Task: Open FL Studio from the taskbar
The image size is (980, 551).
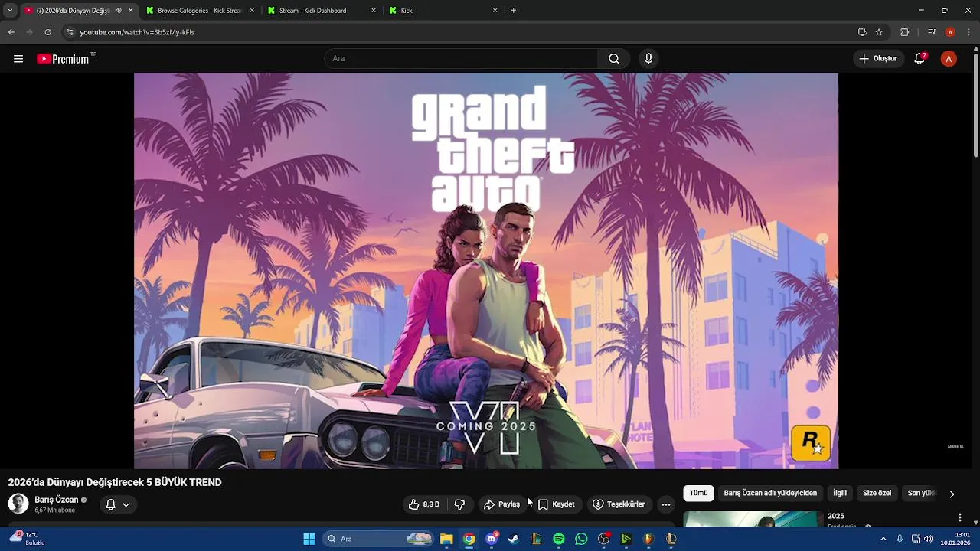Action: (x=648, y=539)
